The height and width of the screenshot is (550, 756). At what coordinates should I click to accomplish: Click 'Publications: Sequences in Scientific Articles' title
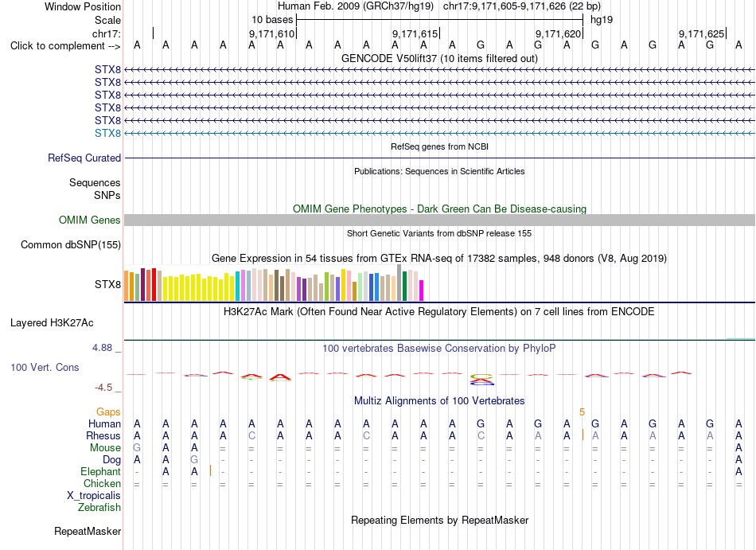tap(439, 172)
